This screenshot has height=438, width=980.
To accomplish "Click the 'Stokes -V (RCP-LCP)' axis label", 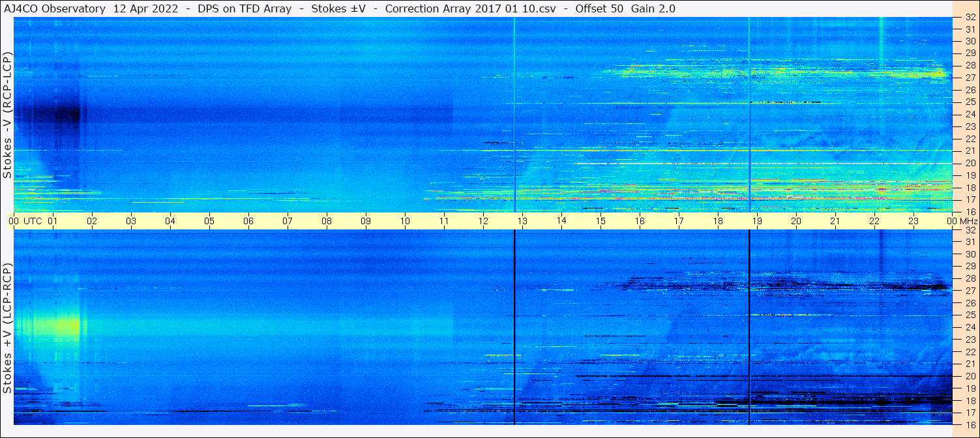I will pos(7,115).
